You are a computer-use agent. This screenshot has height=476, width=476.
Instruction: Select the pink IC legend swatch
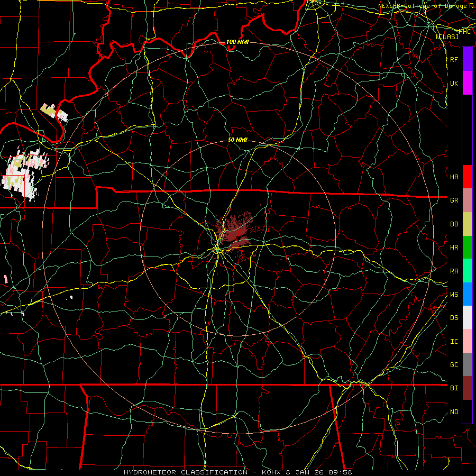click(467, 341)
